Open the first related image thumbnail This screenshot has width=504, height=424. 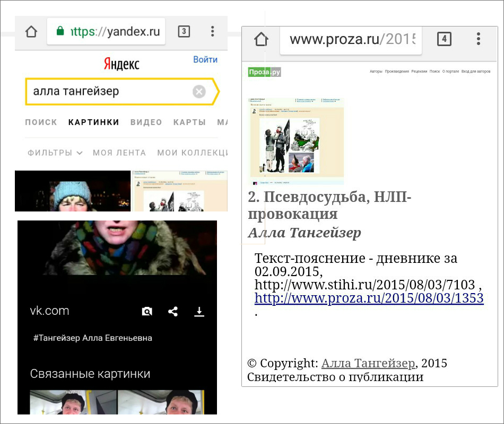coord(73,402)
